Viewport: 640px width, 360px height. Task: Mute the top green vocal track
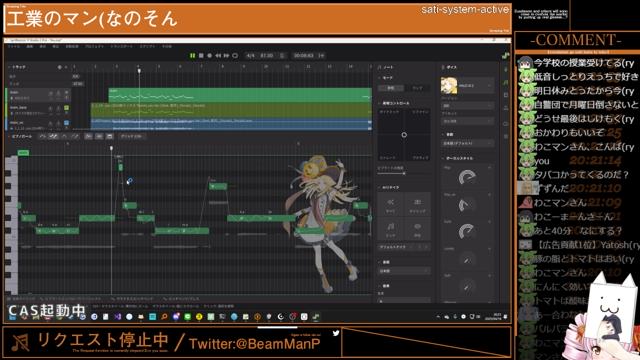[51, 93]
